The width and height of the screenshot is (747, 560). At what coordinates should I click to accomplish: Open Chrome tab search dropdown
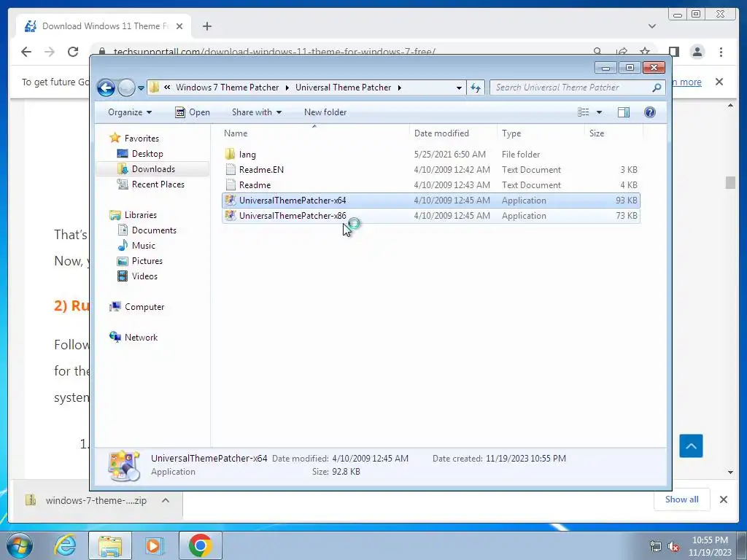(651, 27)
